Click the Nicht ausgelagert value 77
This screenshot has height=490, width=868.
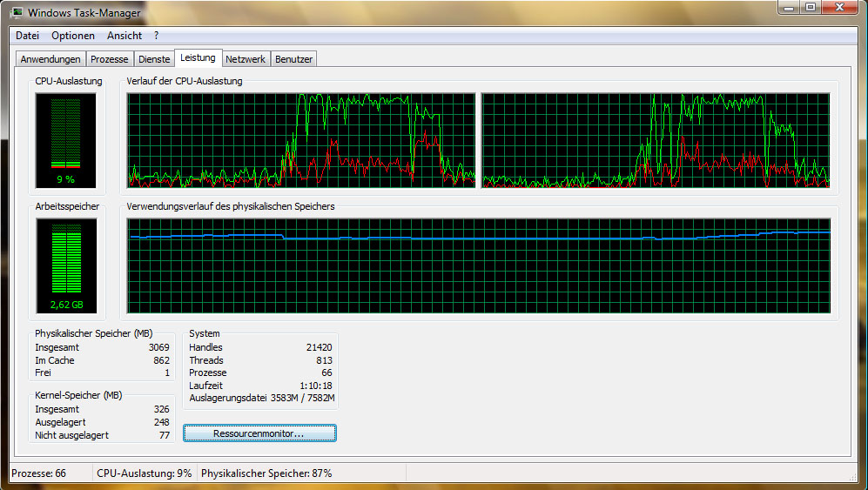pos(165,435)
